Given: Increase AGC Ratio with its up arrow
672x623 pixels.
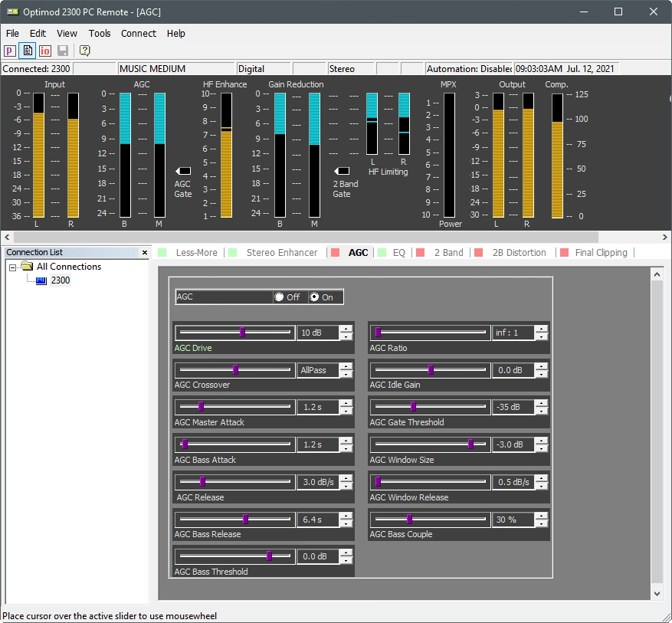Looking at the screenshot, I should [x=542, y=329].
